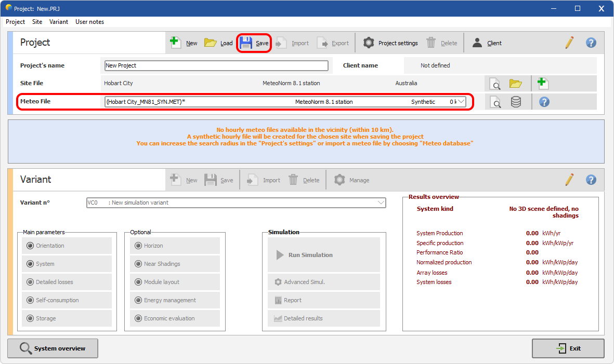Screen dimensions: 614x364
Task: Open the Site menu
Action: pos(37,22)
